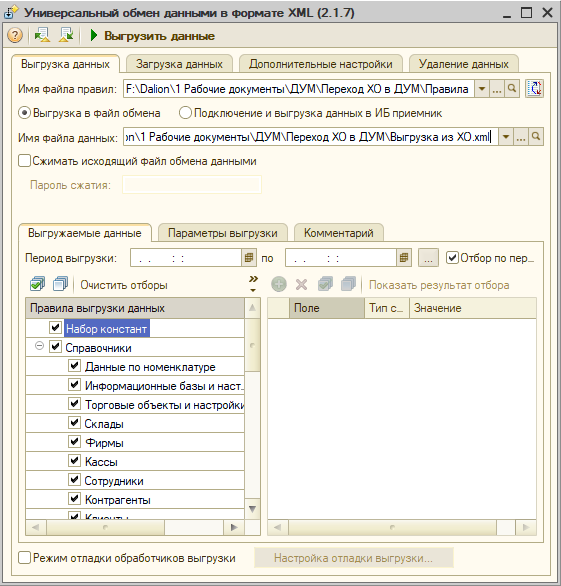Click the reload rules file icon
The image size is (561, 586).
click(x=534, y=89)
